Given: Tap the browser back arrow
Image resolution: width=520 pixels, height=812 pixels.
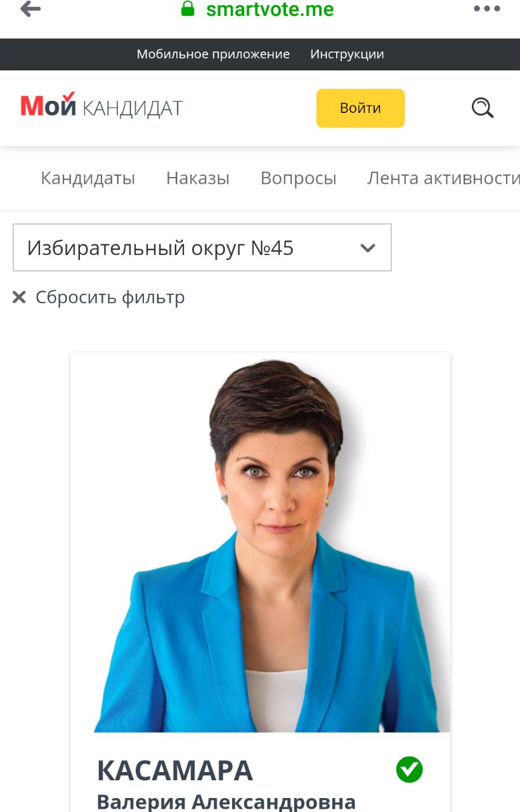Looking at the screenshot, I should pos(30,9).
